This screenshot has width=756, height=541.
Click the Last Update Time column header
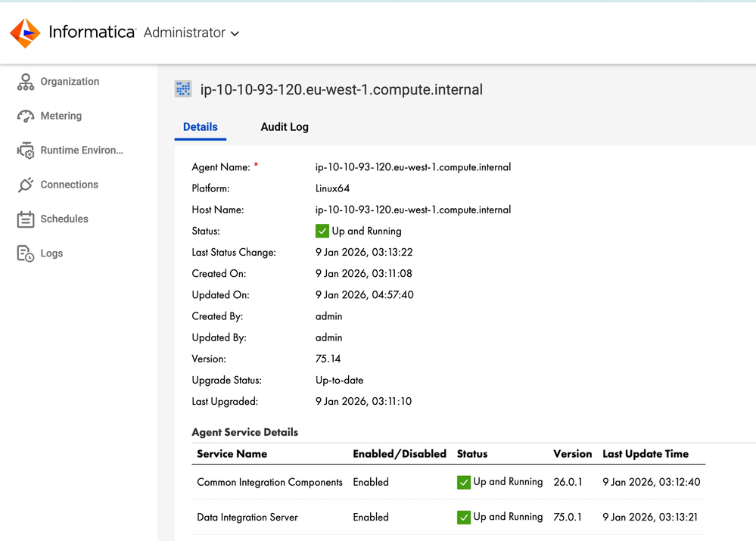coord(646,454)
